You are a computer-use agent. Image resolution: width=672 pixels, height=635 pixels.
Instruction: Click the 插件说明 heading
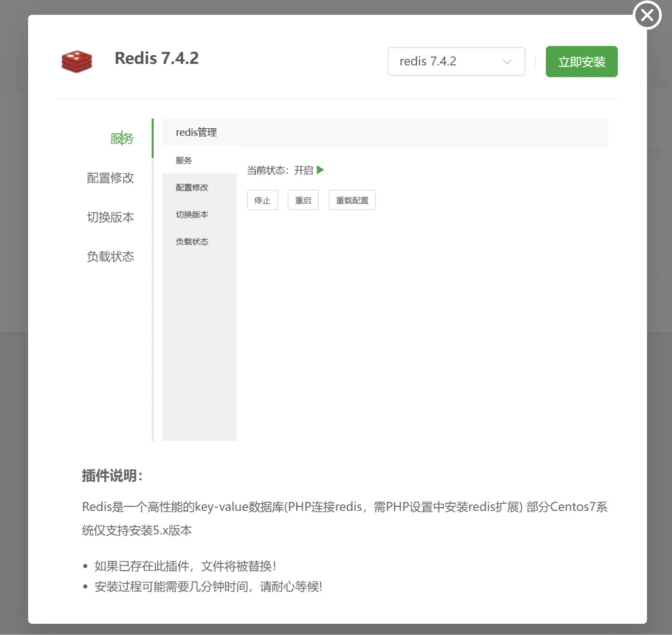tap(112, 476)
